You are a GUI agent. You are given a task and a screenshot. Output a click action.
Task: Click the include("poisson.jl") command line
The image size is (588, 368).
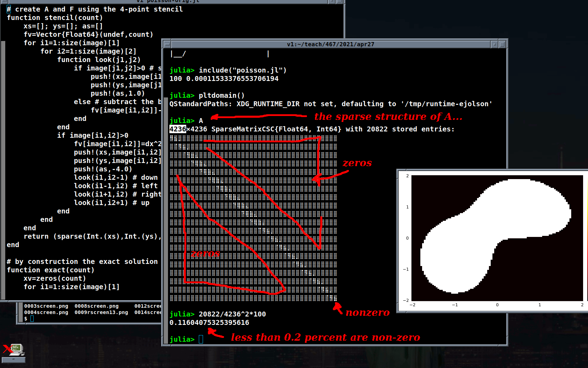[x=243, y=70]
